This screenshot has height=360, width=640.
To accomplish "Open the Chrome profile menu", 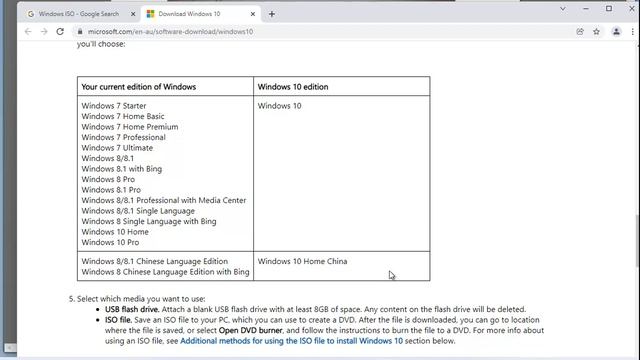I will (616, 31).
